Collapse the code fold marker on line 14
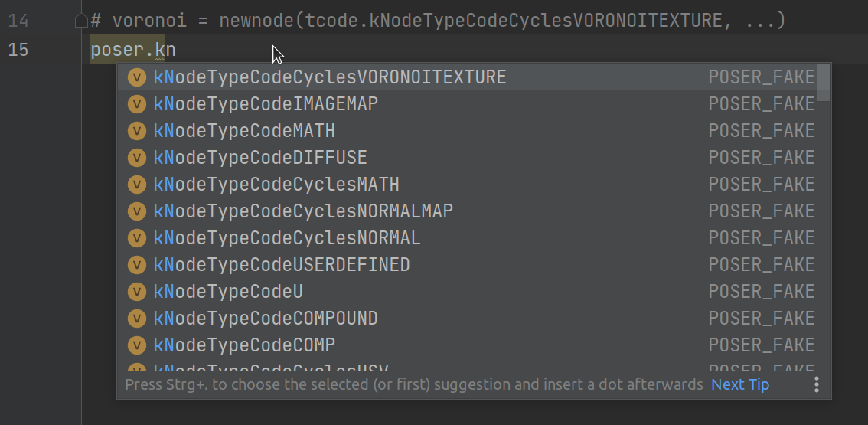Screen dimensions: 868x425 click(81, 21)
